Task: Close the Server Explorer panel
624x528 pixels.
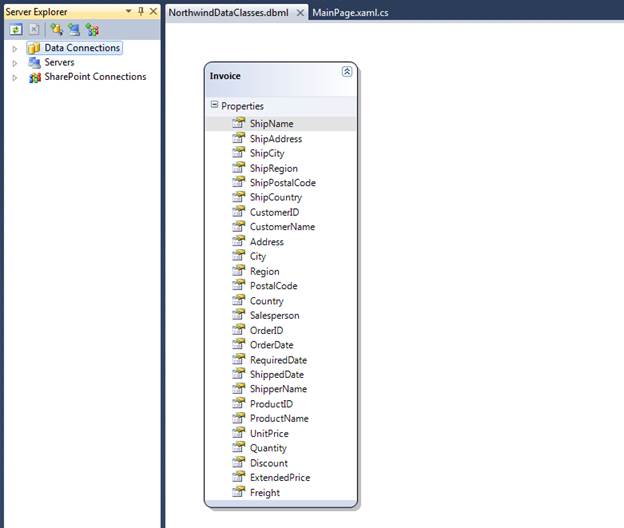Action: click(x=153, y=11)
